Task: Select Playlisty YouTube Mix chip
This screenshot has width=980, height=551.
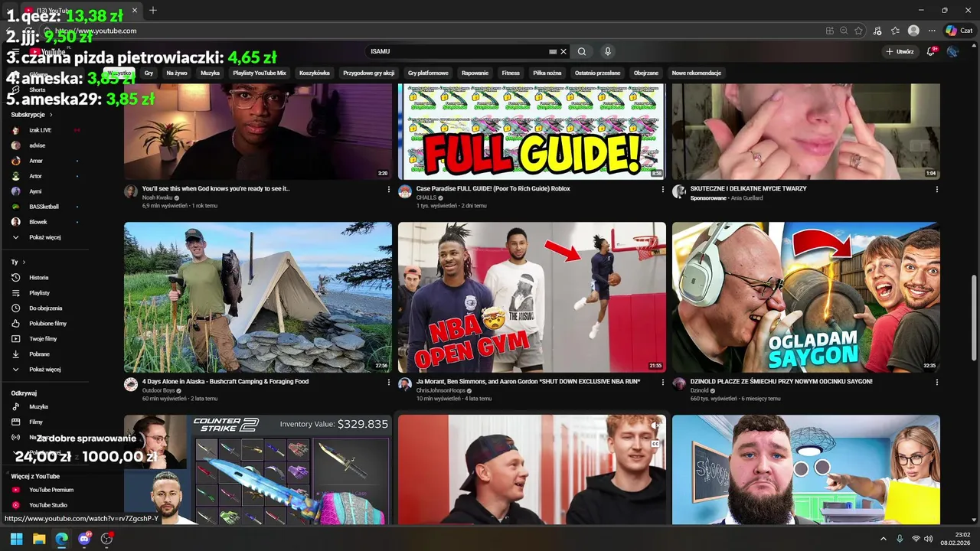Action: coord(260,73)
